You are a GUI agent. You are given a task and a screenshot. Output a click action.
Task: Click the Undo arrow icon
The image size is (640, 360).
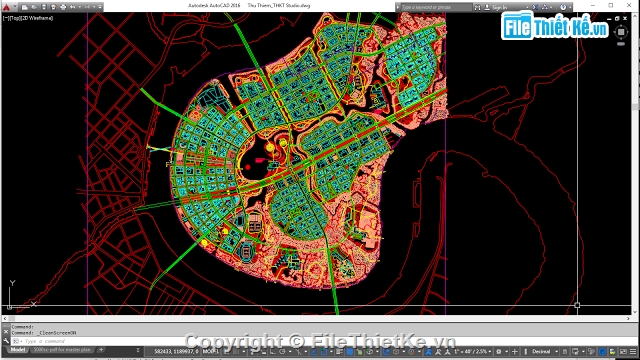[x=73, y=7]
